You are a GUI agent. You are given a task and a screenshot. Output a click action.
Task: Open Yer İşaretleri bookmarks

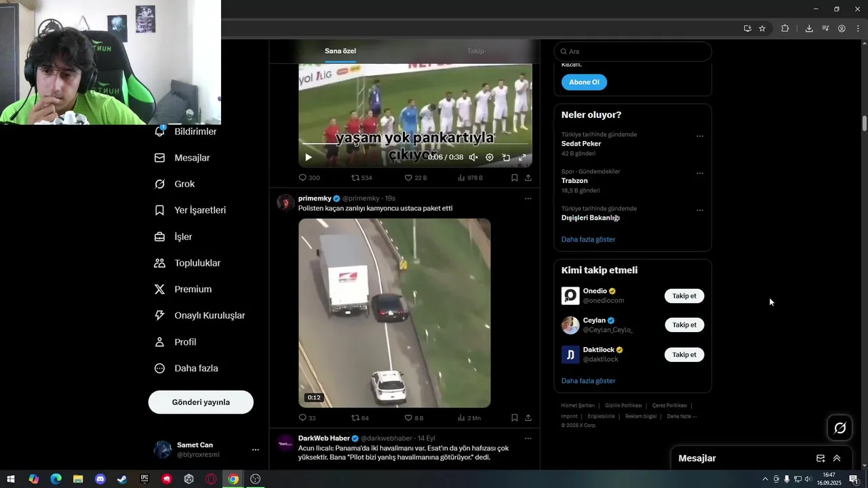point(190,210)
